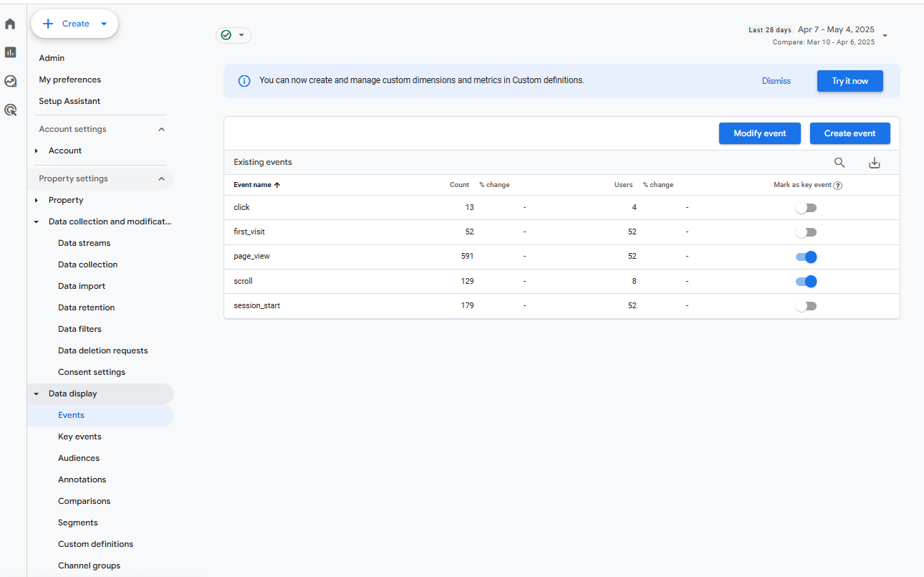The width and height of the screenshot is (924, 577).
Task: Open Data import settings
Action: tap(82, 286)
